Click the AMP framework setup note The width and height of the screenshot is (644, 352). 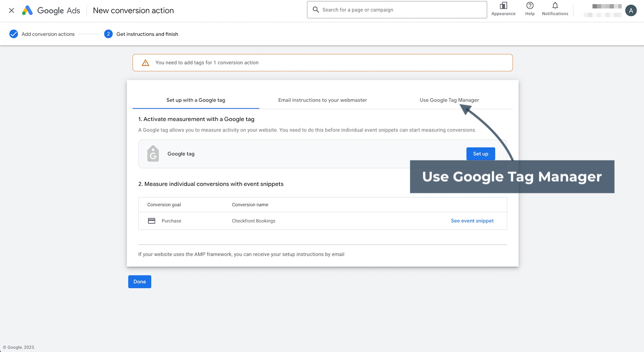pos(241,254)
